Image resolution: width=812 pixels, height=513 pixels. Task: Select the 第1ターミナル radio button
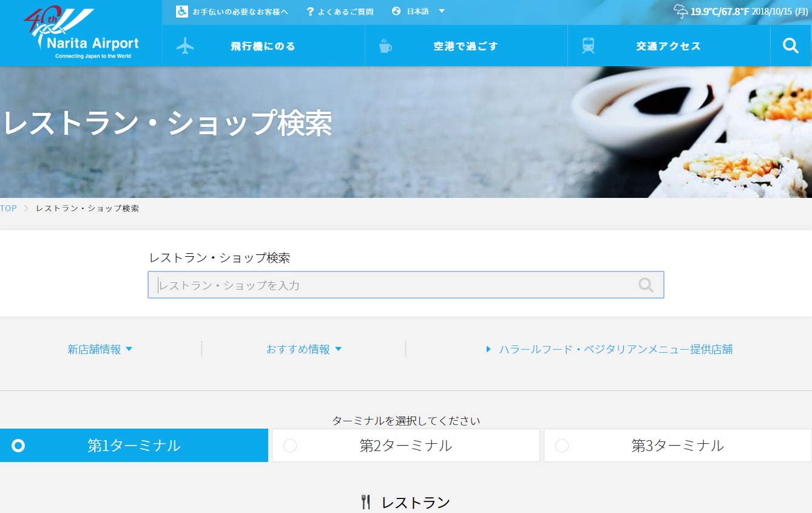(18, 446)
